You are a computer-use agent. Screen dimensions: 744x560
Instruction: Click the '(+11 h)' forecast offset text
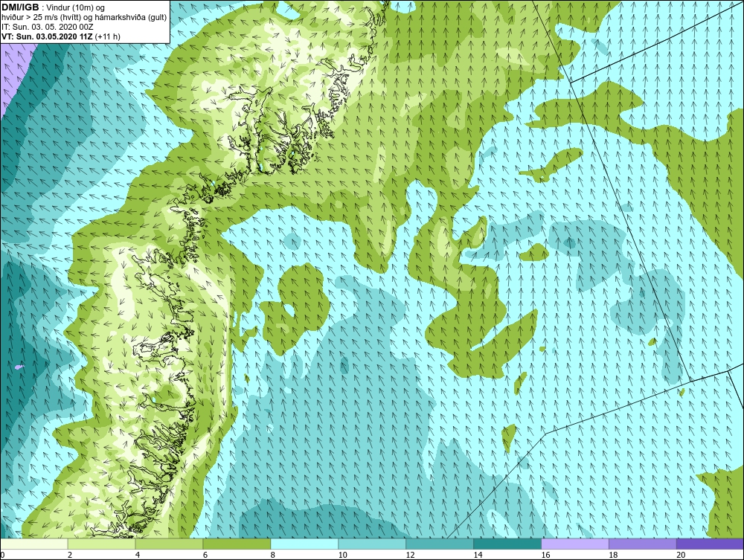[x=108, y=36]
